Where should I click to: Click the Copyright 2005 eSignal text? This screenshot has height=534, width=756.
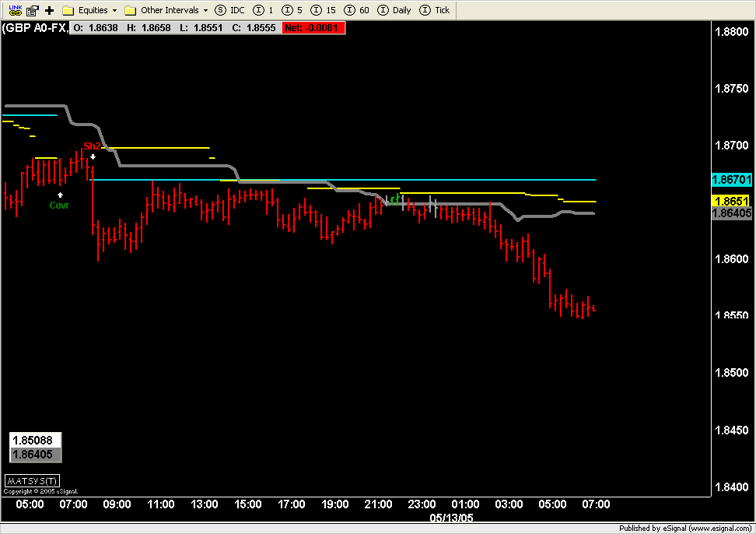click(41, 491)
